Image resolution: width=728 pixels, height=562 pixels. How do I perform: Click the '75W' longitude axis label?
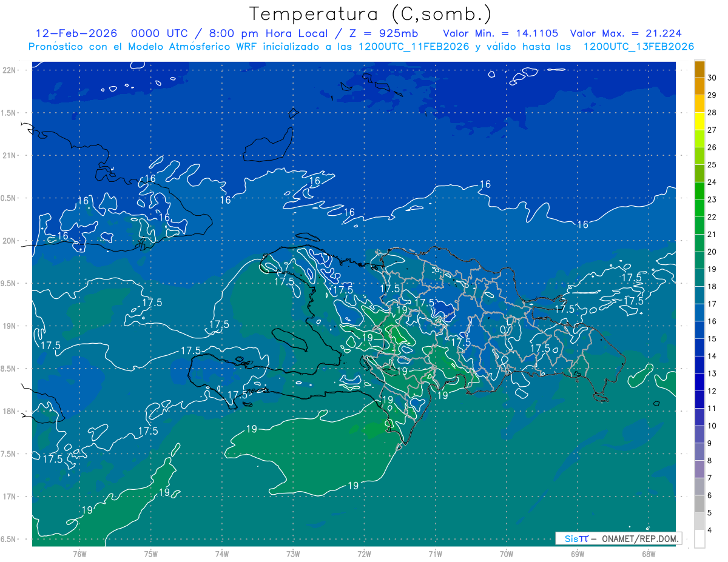coord(151,554)
